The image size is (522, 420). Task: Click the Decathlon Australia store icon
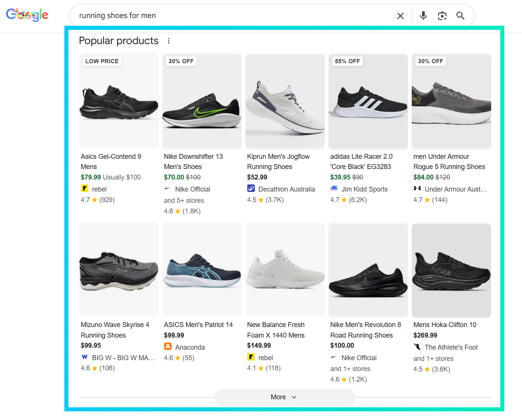251,189
